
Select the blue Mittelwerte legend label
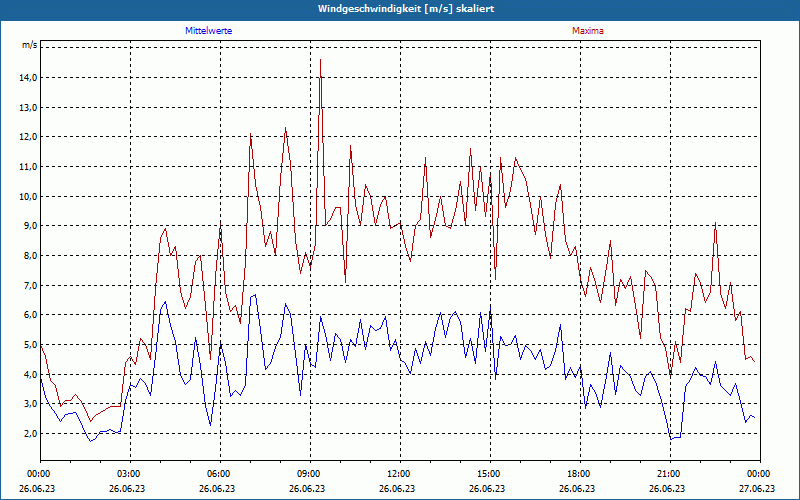[209, 31]
